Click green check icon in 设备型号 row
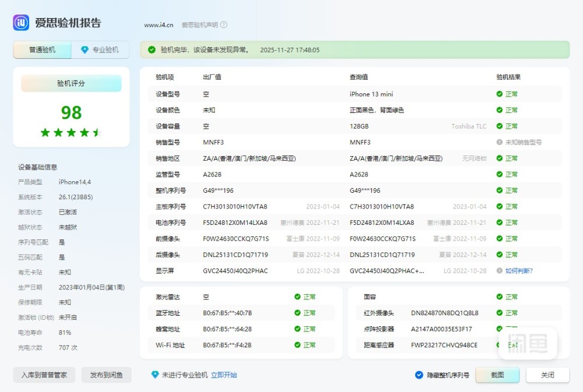This screenshot has width=583, height=392. (500, 94)
